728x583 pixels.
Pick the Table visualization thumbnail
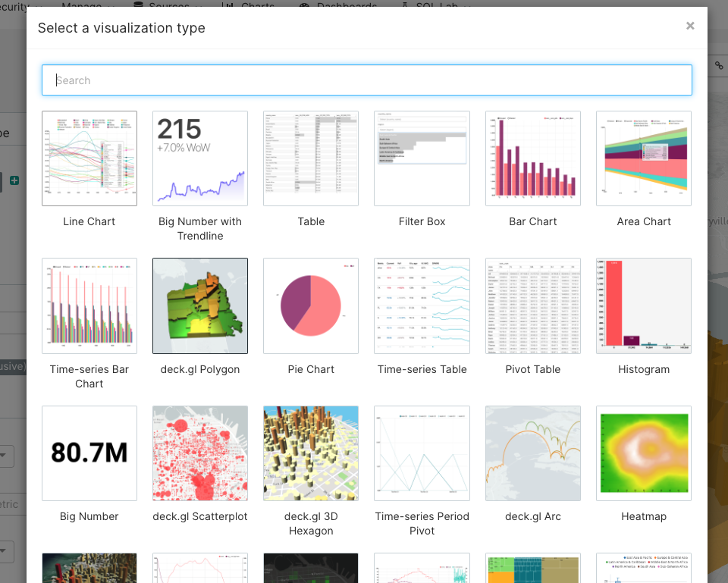311,158
